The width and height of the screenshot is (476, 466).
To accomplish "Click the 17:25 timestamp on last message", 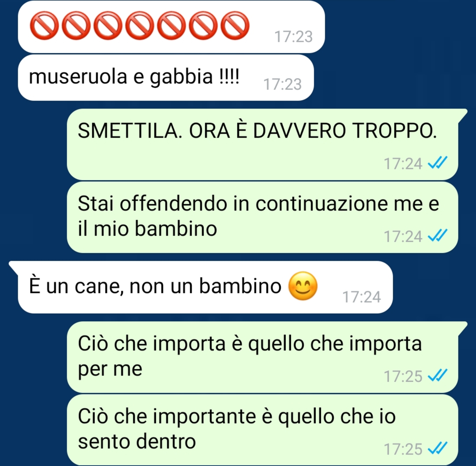I will (x=403, y=449).
